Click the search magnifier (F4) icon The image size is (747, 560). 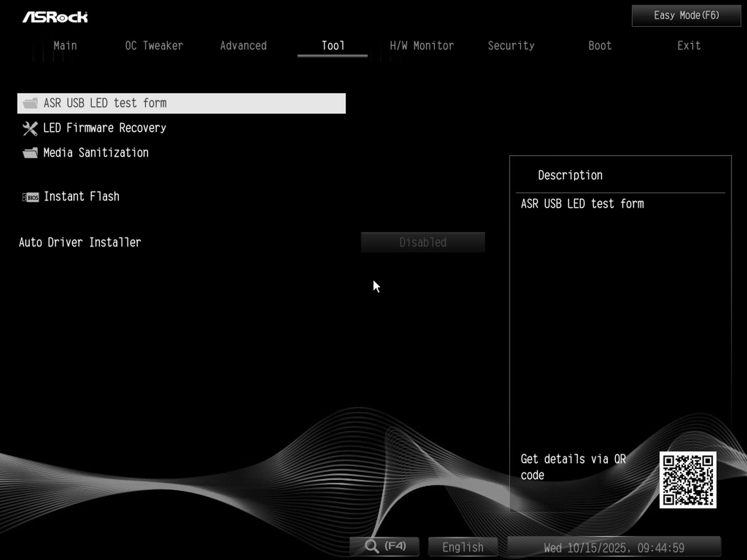[x=372, y=546]
